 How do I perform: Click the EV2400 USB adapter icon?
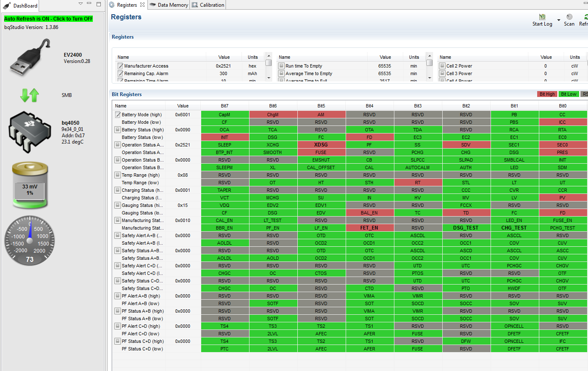coord(30,58)
